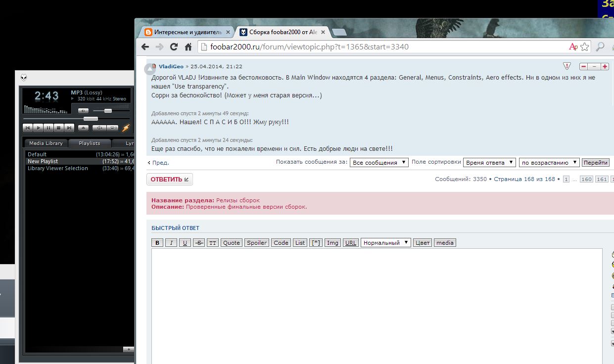Click the ОТВЕТИТЬ reply button
Viewport: 614px width, 364px height.
point(169,179)
